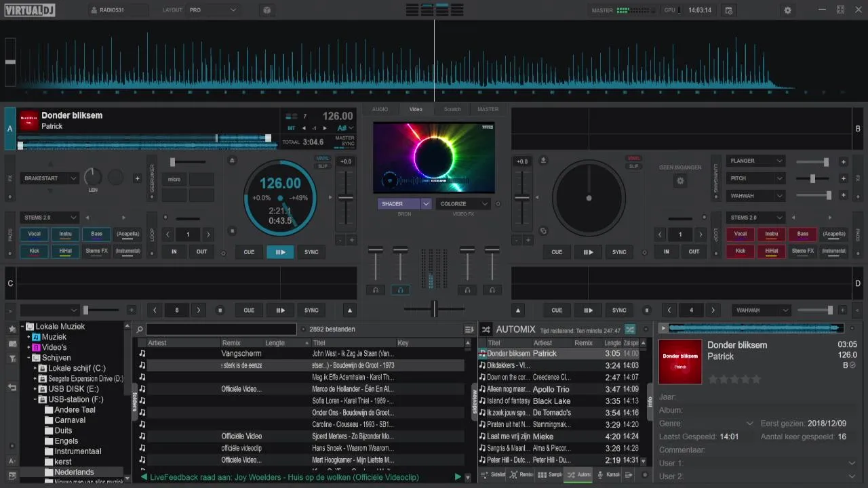Click the favorites star icon in browser sidebar
The height and width of the screenshot is (488, 868).
(x=12, y=329)
